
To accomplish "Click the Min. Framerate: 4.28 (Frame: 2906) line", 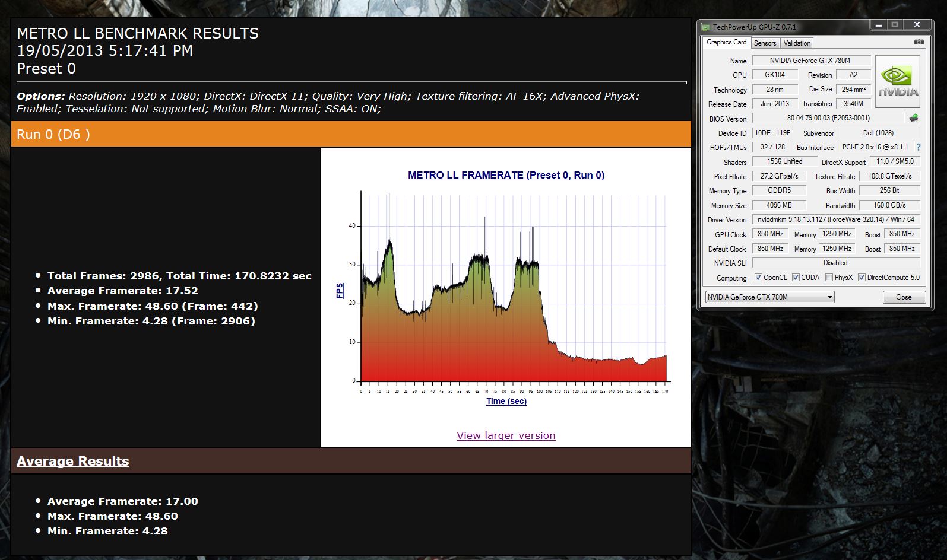I will (x=151, y=321).
